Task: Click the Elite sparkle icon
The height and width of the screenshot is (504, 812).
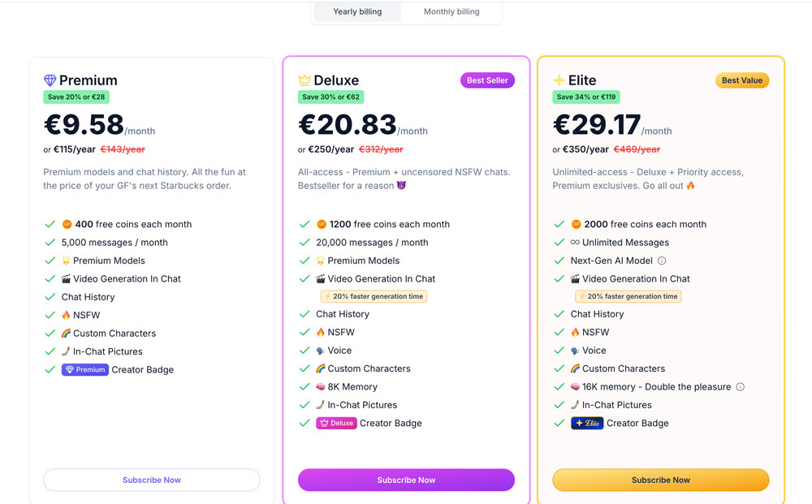Action: coord(559,80)
